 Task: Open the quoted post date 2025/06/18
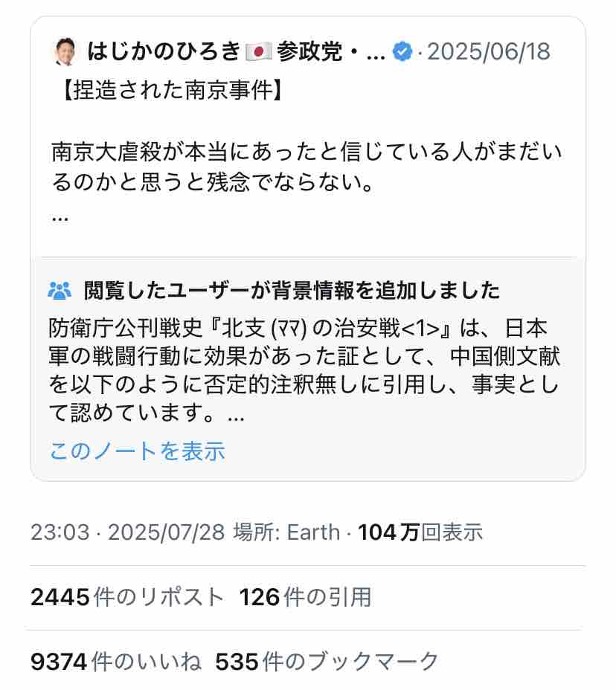[x=488, y=53]
